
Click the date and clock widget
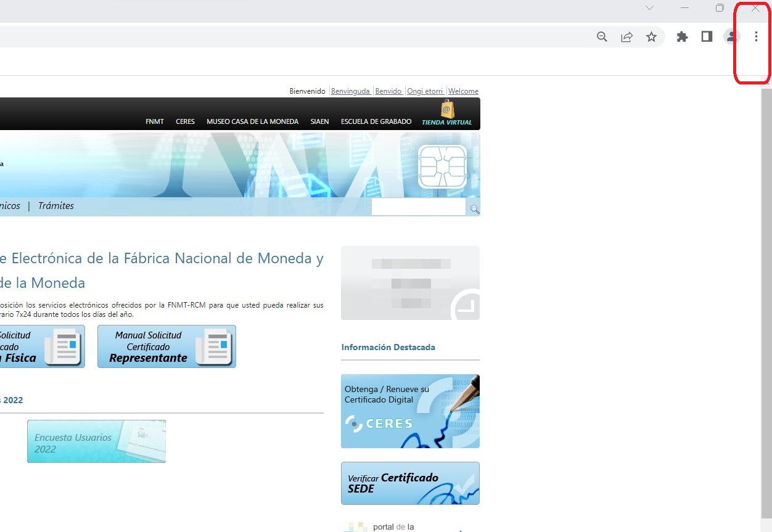pyautogui.click(x=410, y=283)
